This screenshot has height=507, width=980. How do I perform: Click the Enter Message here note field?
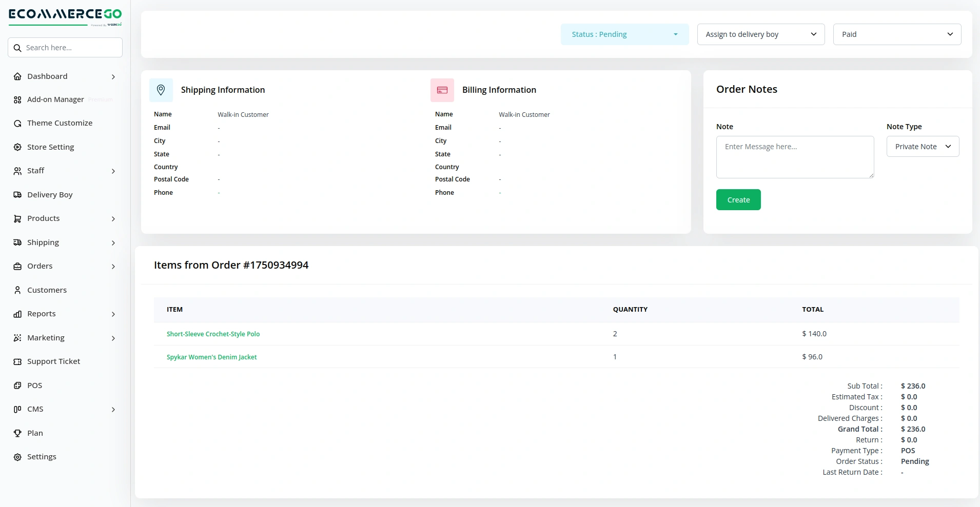point(794,157)
